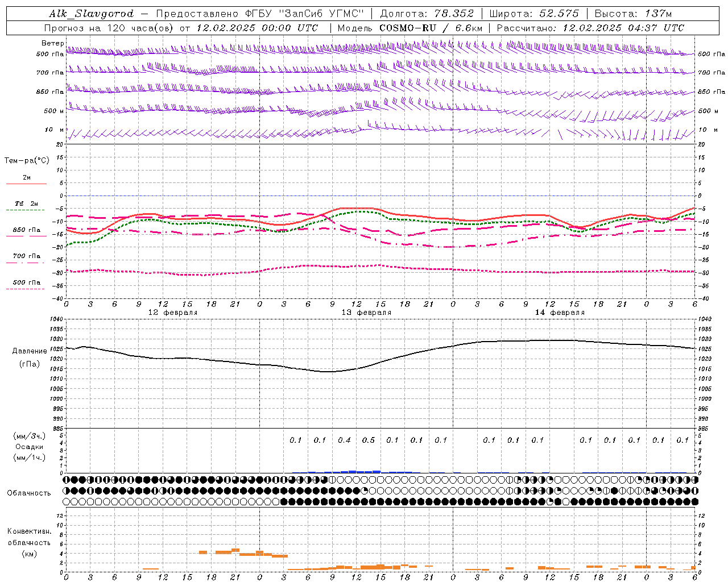The width and height of the screenshot is (728, 582).
Task: Click the "(мм/1ч.)" precipitation unit label
Action: pyautogui.click(x=30, y=458)
